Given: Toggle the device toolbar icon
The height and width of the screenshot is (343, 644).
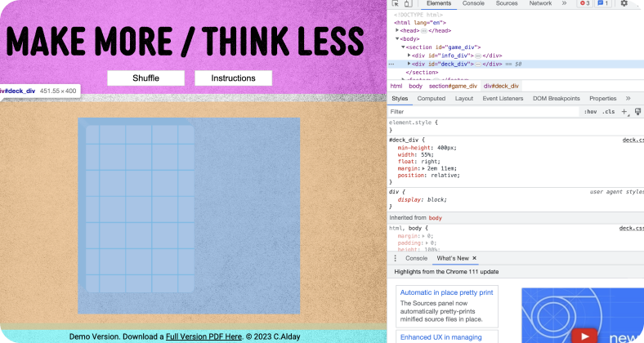Looking at the screenshot, I should (x=408, y=3).
